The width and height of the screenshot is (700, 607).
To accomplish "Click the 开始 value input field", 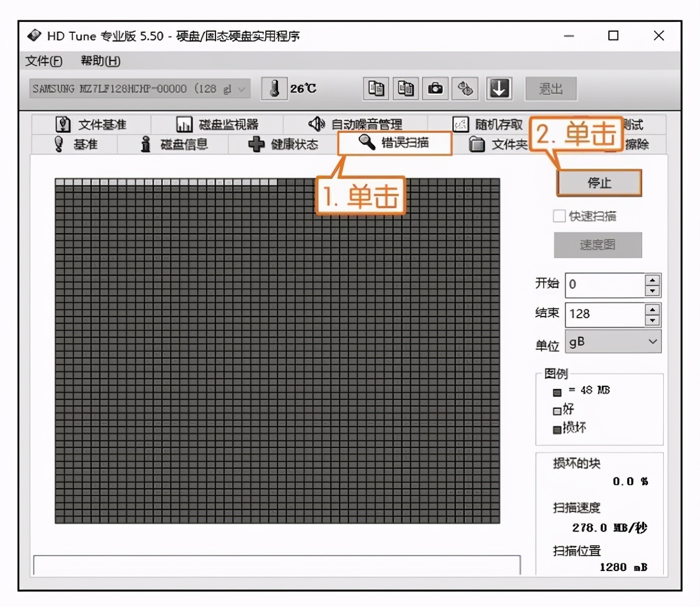I will pos(605,285).
